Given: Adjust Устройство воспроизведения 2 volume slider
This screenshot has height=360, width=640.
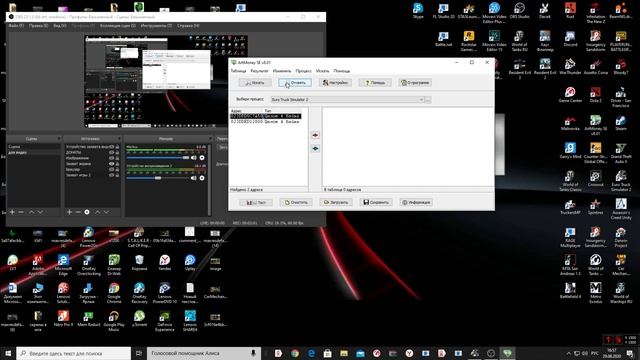Looking at the screenshot, I should point(158,178).
